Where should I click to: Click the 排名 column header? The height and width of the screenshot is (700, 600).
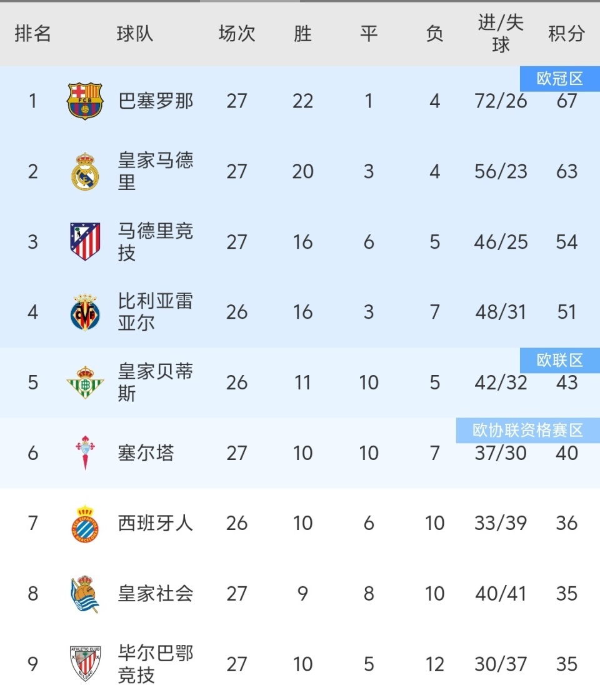coord(32,34)
